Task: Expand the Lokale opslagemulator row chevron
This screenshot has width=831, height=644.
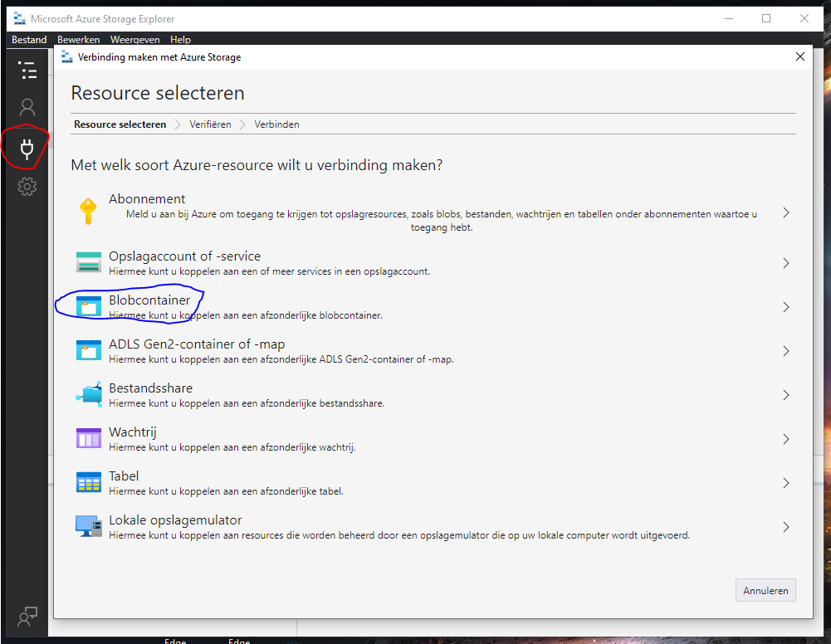Action: [786, 527]
